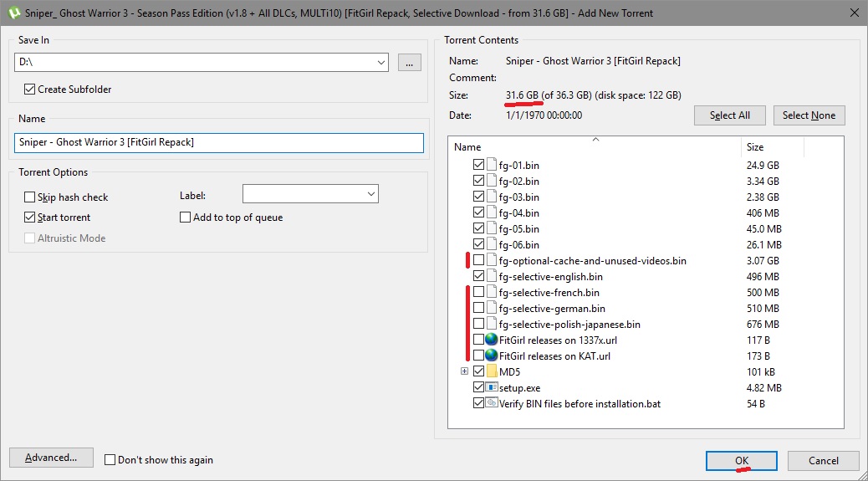Check FitGirl releases on 1337x.url checkbox
The width and height of the screenshot is (868, 481).
click(479, 340)
